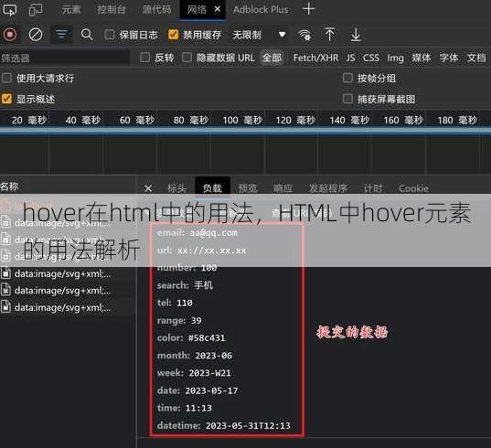The height and width of the screenshot is (448, 491).
Task: Toggle device emulation icon
Action: 36,9
